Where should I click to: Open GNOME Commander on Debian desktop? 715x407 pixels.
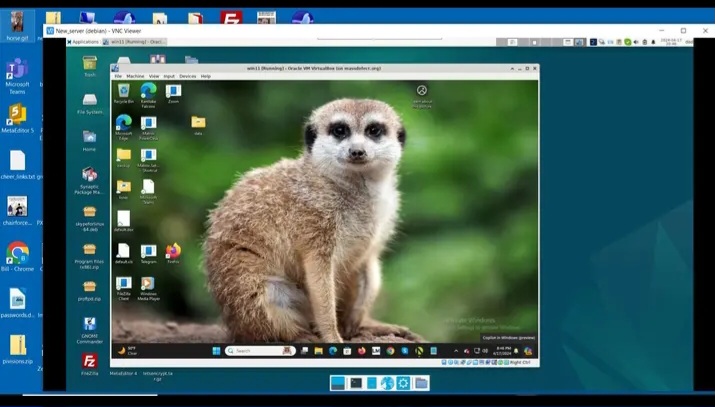click(x=90, y=325)
